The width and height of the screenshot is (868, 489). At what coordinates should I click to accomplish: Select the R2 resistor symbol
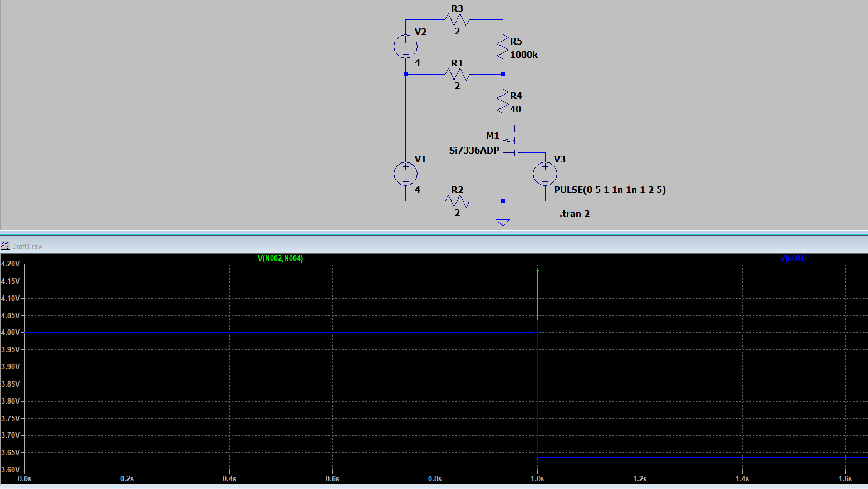coord(457,201)
